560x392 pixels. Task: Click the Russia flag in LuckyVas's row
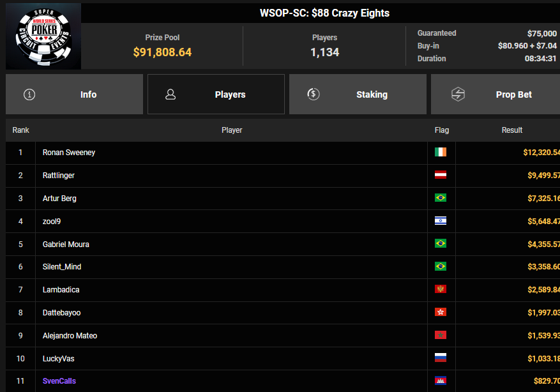click(441, 358)
